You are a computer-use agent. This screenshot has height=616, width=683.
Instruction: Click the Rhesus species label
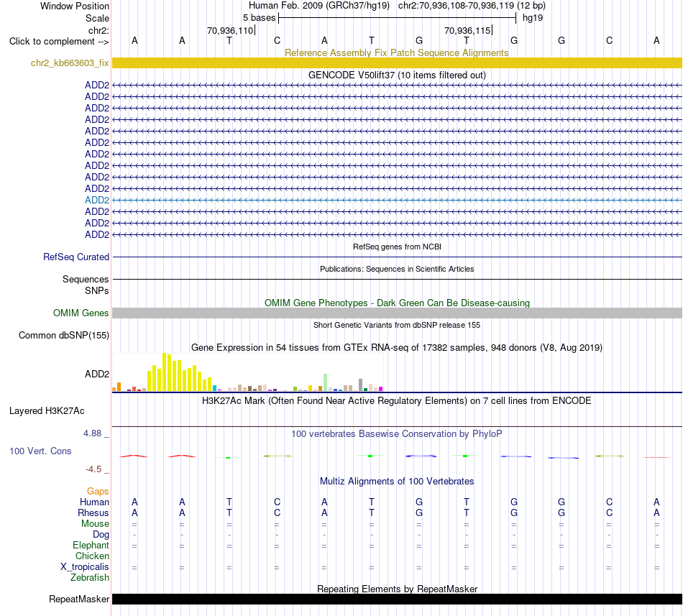tap(93, 512)
